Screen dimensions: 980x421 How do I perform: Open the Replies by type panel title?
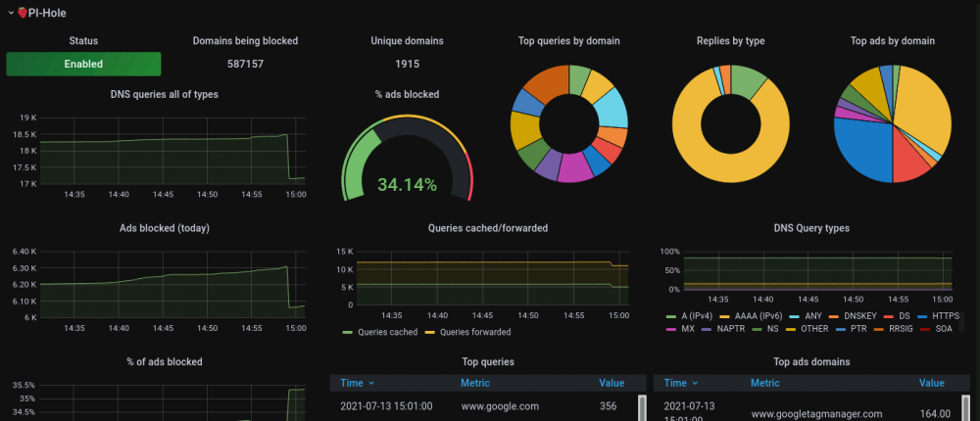(731, 40)
